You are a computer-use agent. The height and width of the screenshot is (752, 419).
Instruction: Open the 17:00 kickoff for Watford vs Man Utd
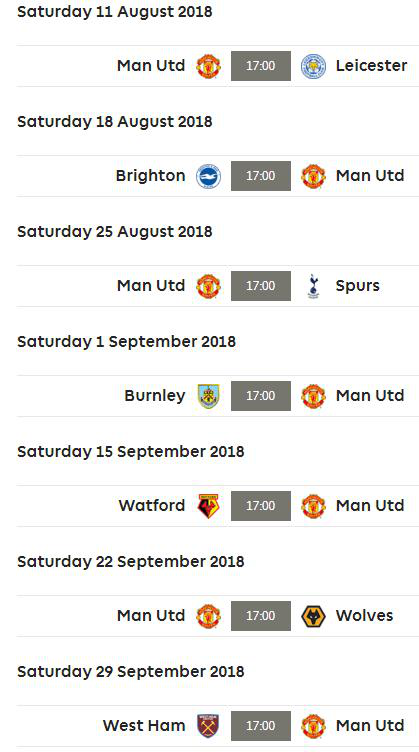261,505
